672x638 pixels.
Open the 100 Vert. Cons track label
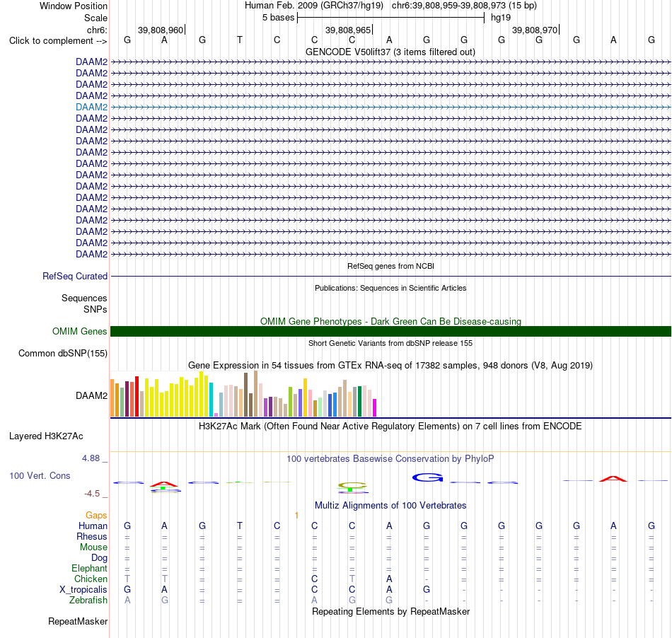pyautogui.click(x=40, y=475)
